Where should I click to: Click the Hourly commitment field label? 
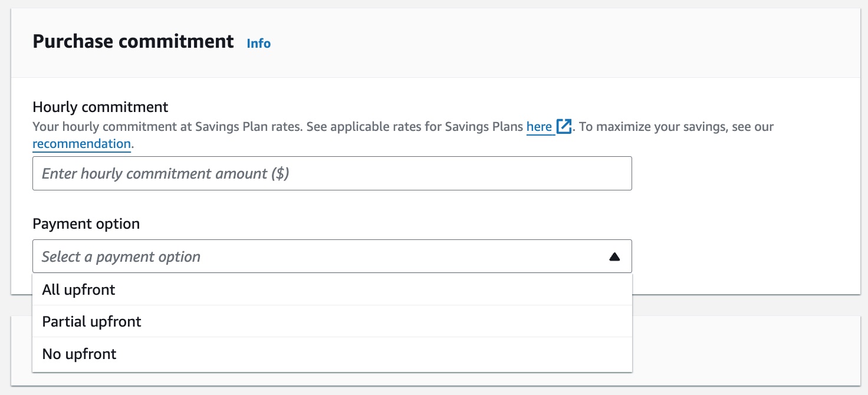pos(100,107)
